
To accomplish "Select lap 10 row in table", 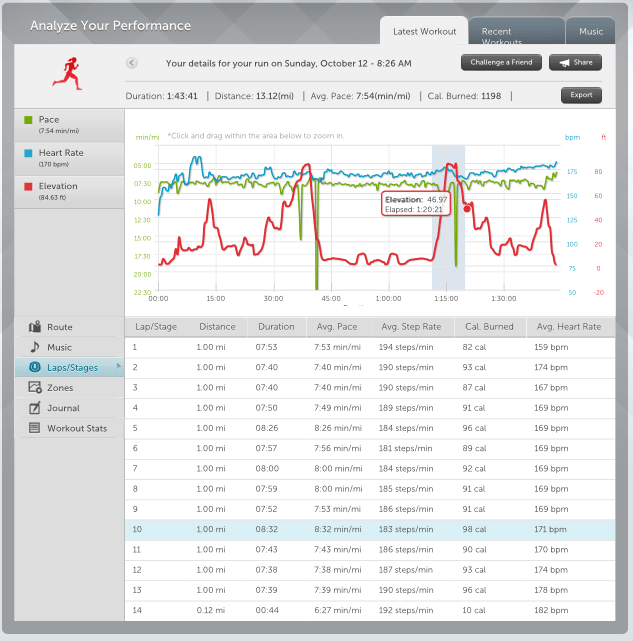I will 370,530.
